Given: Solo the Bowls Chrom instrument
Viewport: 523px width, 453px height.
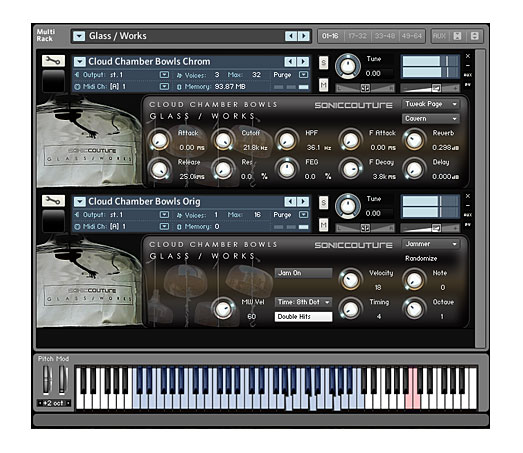Looking at the screenshot, I should [x=323, y=62].
